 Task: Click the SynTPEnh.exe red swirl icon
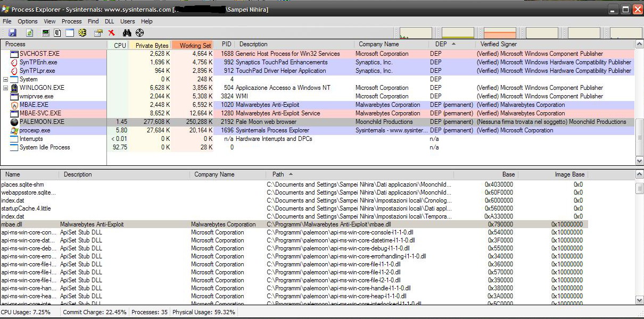tap(14, 62)
